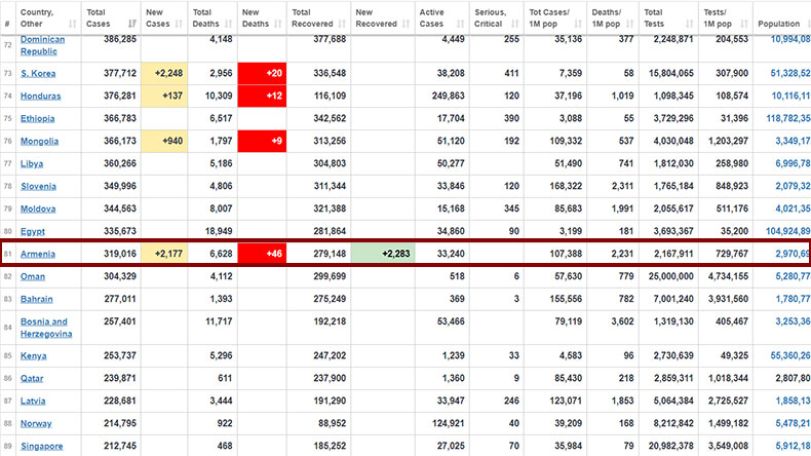Click Armenia's green New Recovered cell
The width and height of the screenshot is (811, 456).
click(x=383, y=254)
